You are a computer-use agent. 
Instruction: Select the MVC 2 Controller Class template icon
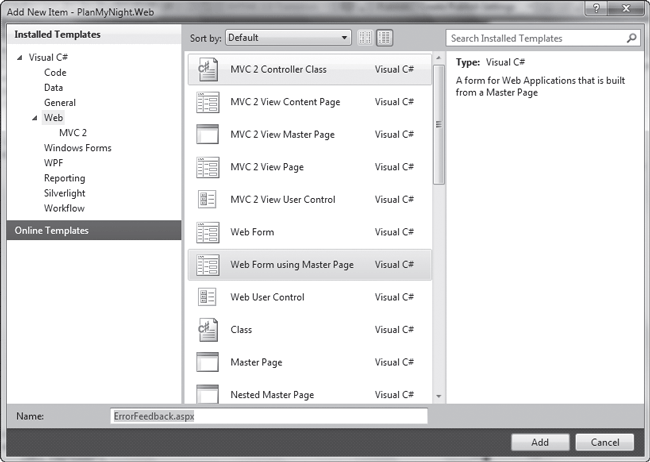(207, 69)
